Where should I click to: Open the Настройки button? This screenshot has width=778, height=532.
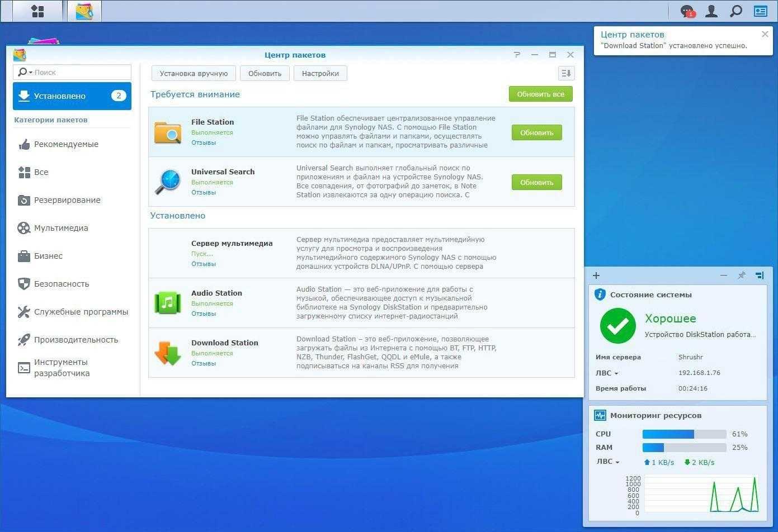point(320,73)
